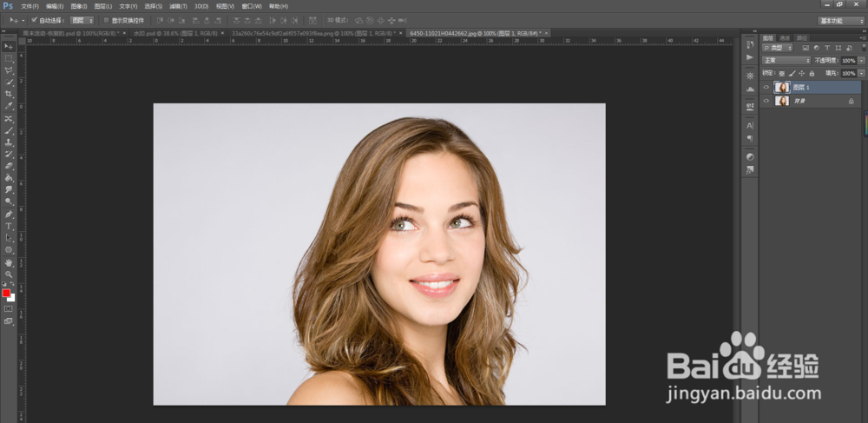Toggle pixel layer filter icon
Screen dimensions: 868x423
806,48
